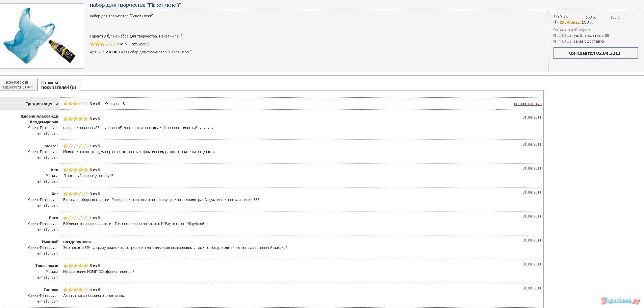
Task: Click stock indicator icon beside заказ с доставкой
Action: [555, 41]
